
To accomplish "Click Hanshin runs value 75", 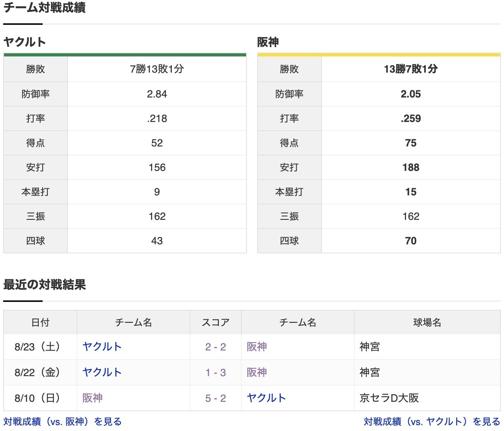I will point(411,143).
